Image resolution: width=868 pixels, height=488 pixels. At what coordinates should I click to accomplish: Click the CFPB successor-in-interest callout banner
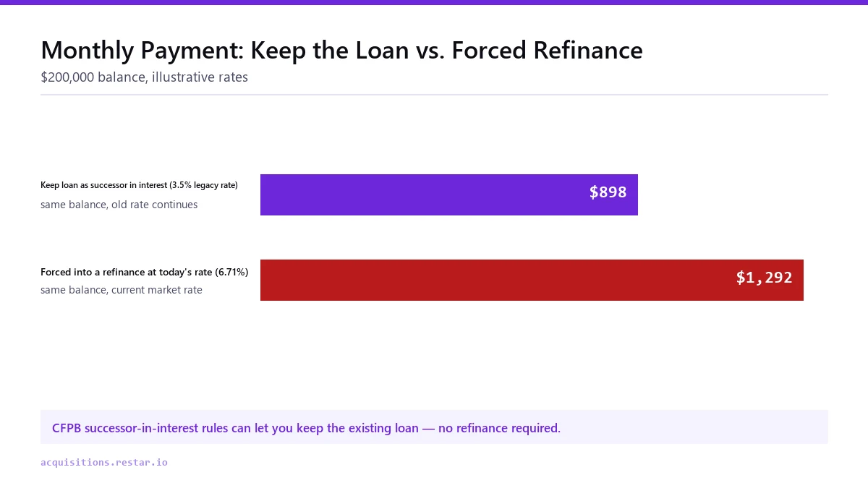point(434,427)
